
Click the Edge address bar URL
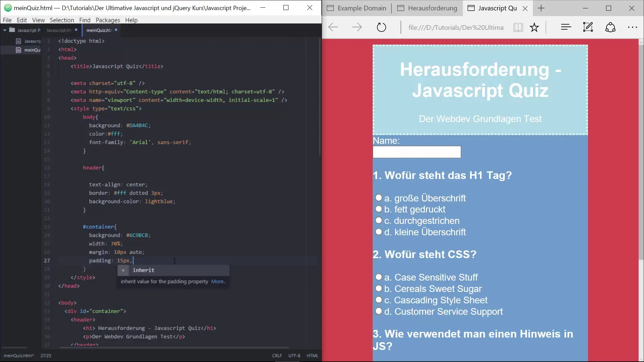pos(456,27)
